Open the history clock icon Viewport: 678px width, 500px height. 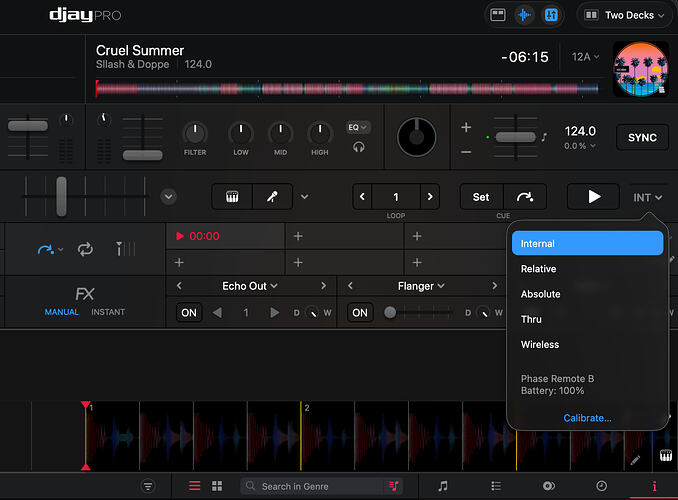tap(601, 486)
